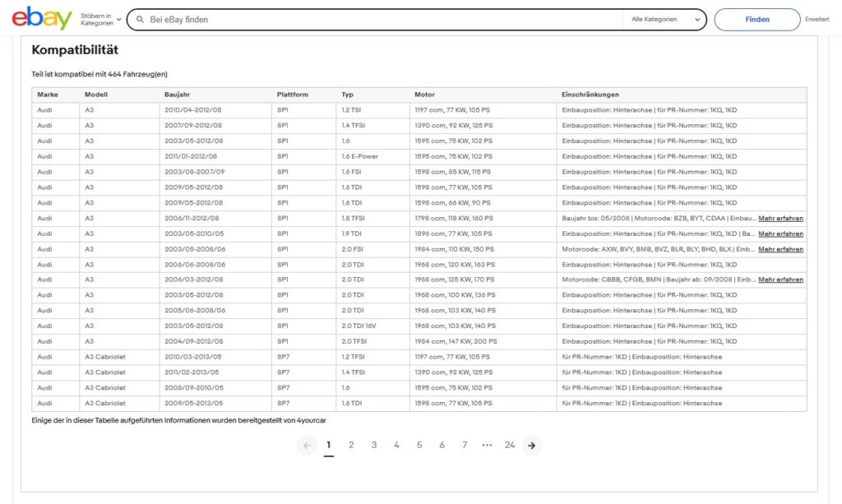Jump to last page 24
The height and width of the screenshot is (504, 842).
tap(510, 445)
